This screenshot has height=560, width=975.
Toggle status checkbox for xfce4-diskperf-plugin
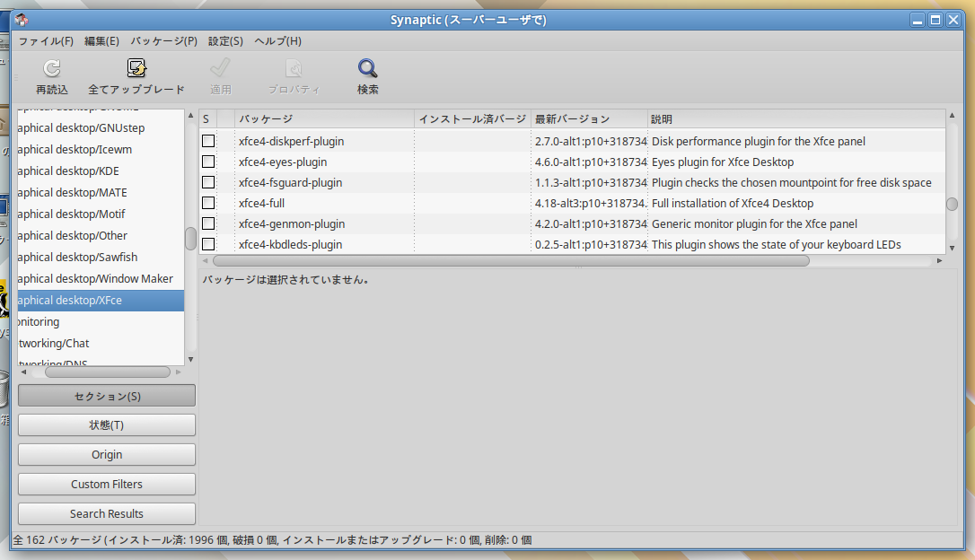point(208,141)
